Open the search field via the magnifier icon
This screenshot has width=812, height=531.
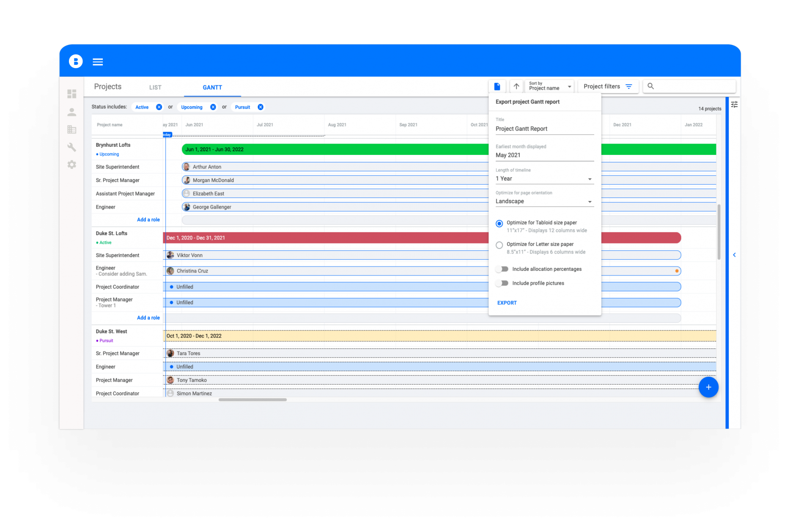pos(650,86)
